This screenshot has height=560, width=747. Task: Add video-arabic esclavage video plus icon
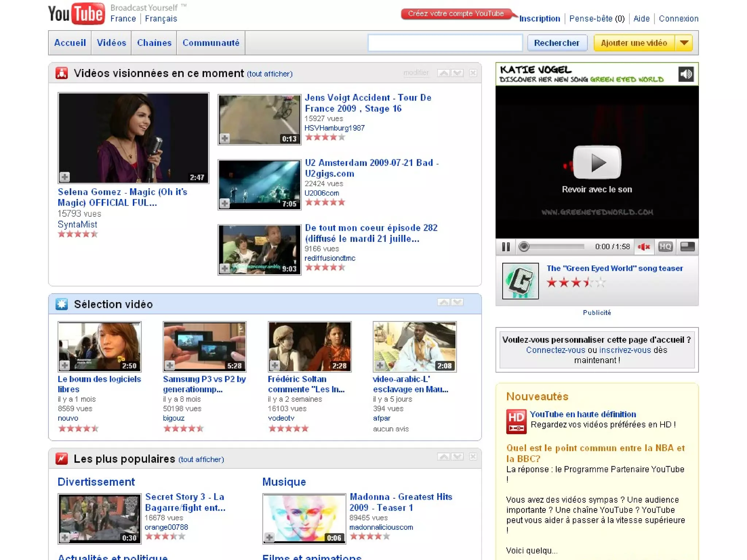tap(380, 365)
